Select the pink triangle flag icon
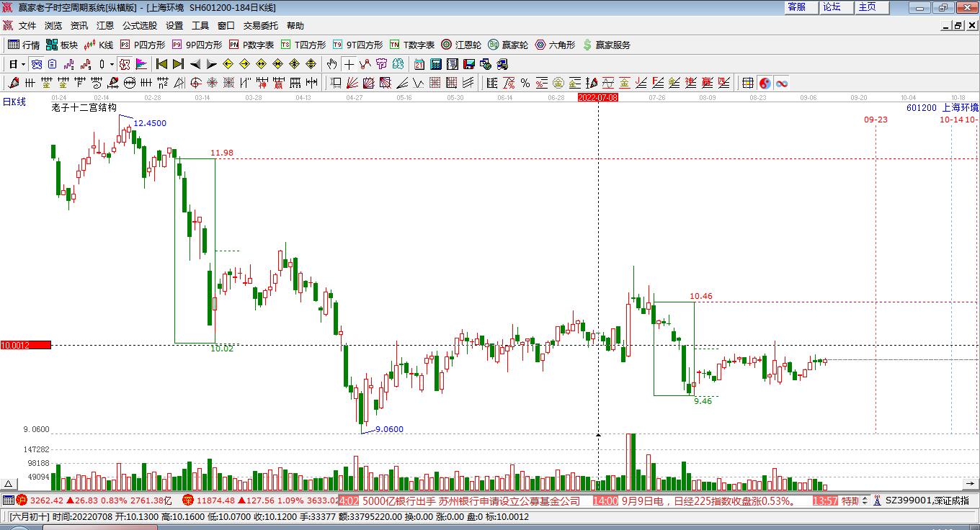The height and width of the screenshot is (530, 980). (141, 64)
